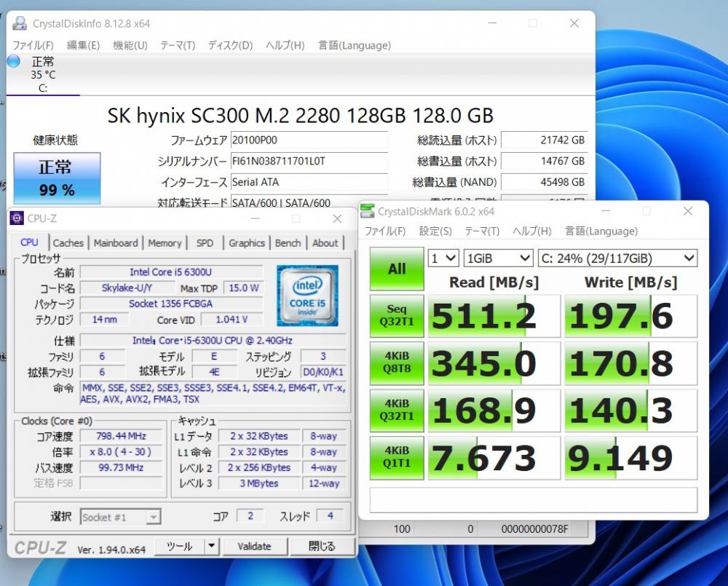Click the 4KiB Q1T1 write result 9.149
This screenshot has width=728, height=586.
(631, 458)
